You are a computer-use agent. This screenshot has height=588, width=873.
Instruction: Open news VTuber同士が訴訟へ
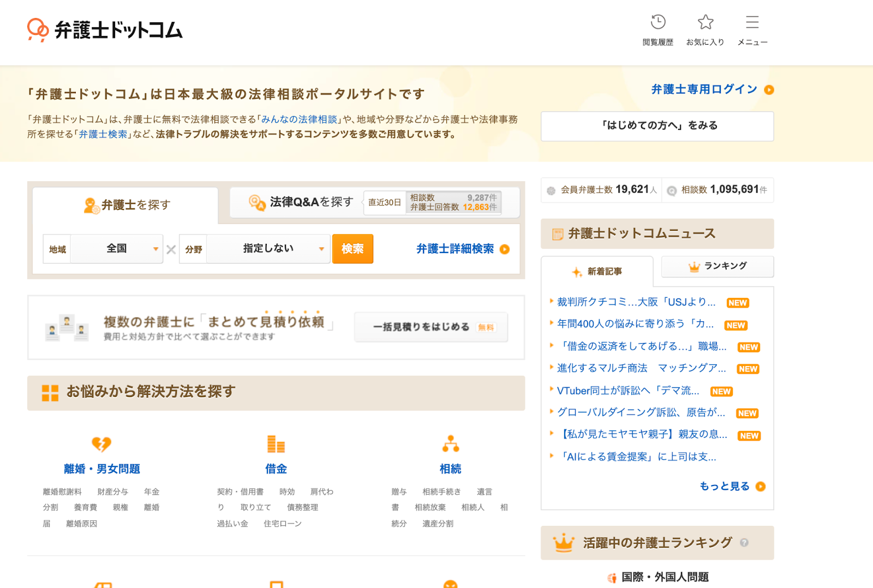coord(628,391)
